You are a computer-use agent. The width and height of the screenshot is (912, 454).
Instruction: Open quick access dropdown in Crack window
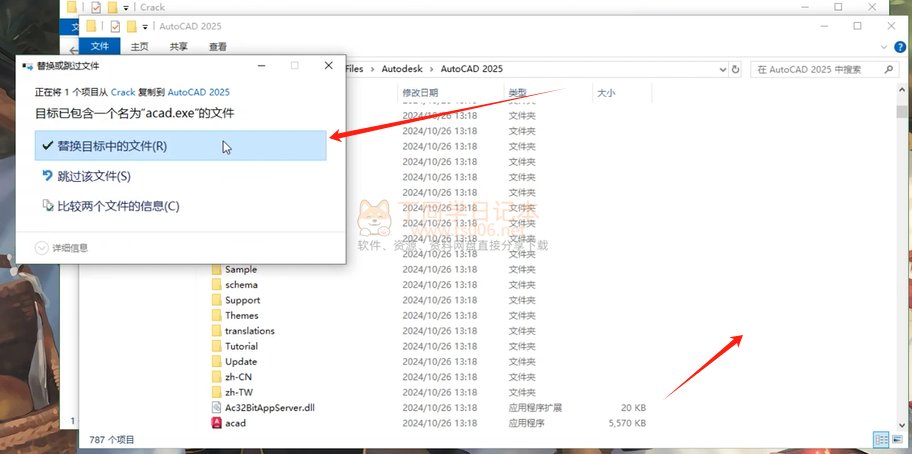click(x=126, y=8)
